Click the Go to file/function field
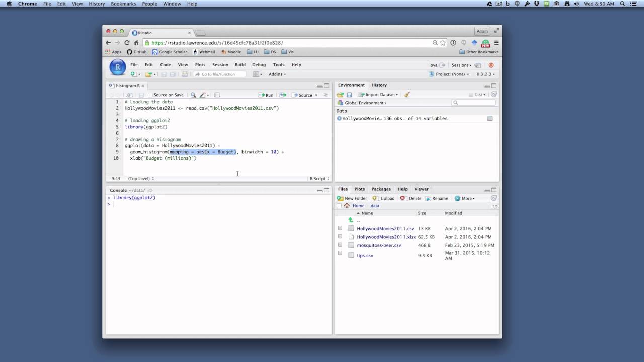The height and width of the screenshot is (362, 644). tap(219, 74)
